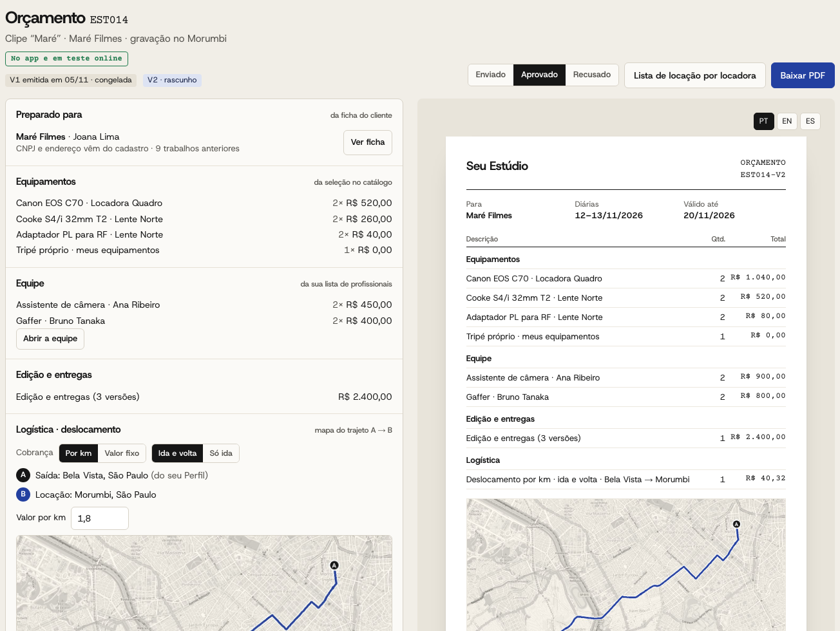This screenshot has height=631, width=840.
Task: Click the A pin on the editor map
Action: point(334,565)
